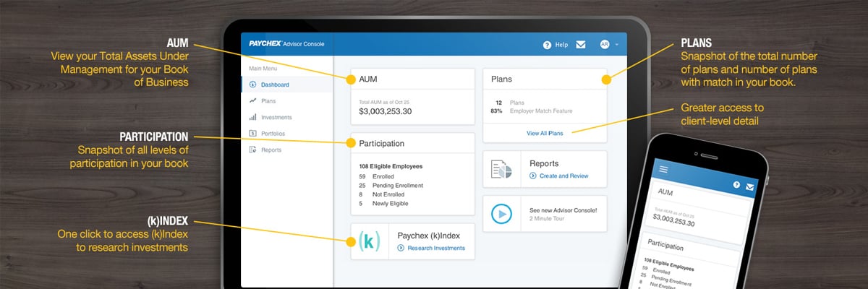Open the mail envelope icon in tablet header

click(580, 45)
